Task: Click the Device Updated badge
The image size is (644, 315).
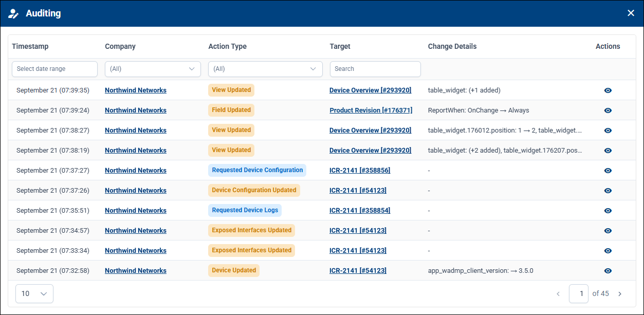Action: pyautogui.click(x=234, y=270)
